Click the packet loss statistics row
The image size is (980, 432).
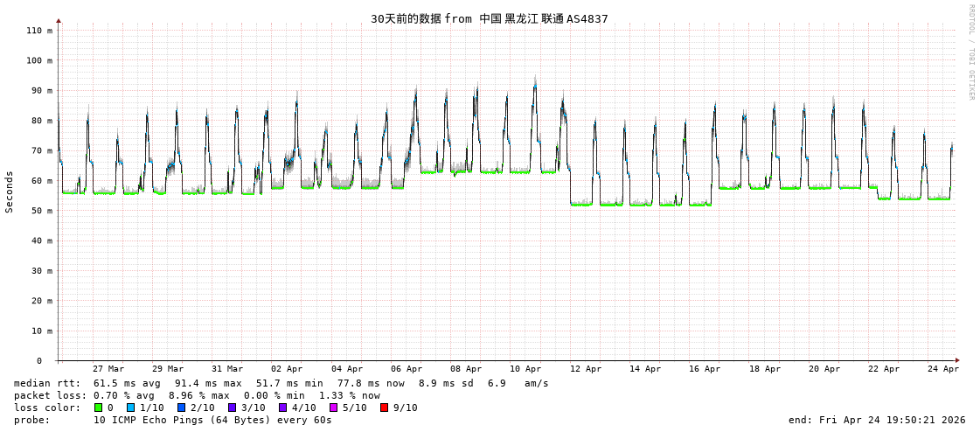(x=197, y=395)
